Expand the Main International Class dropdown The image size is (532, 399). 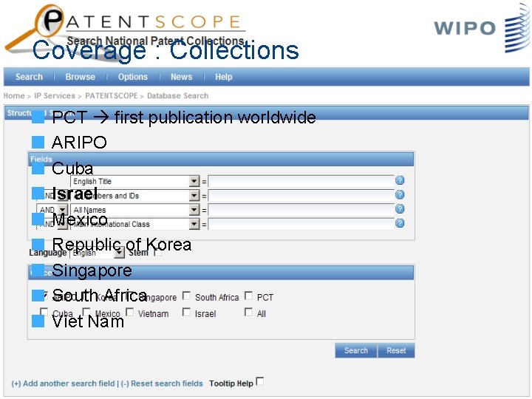(x=194, y=224)
